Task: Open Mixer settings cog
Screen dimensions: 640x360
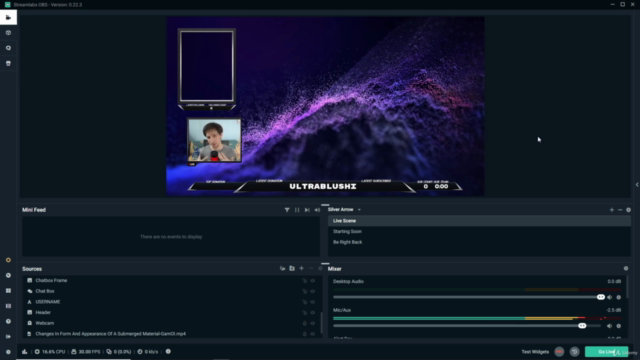Action: click(626, 269)
